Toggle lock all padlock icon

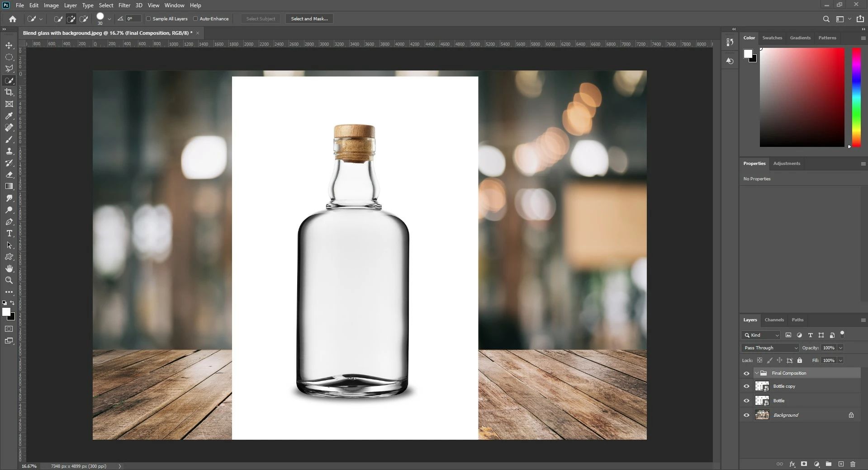[x=800, y=361]
